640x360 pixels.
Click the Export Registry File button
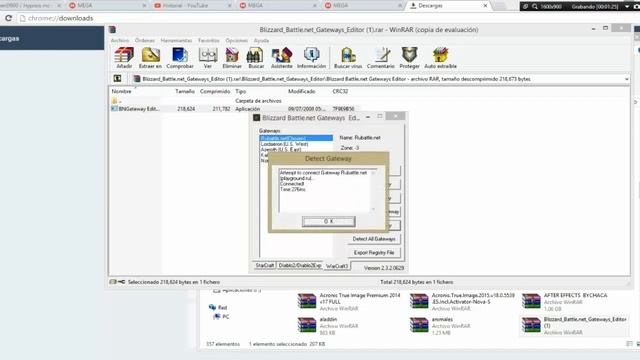point(374,253)
